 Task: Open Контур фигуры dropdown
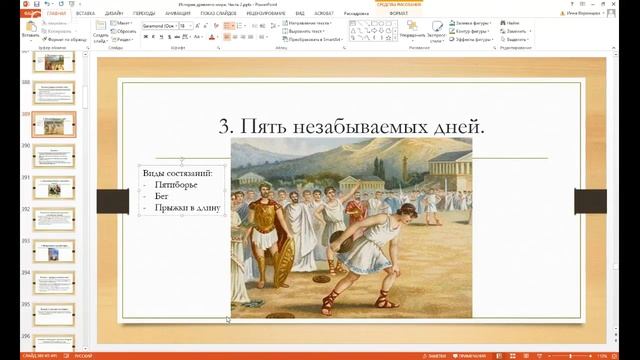pyautogui.click(x=469, y=31)
